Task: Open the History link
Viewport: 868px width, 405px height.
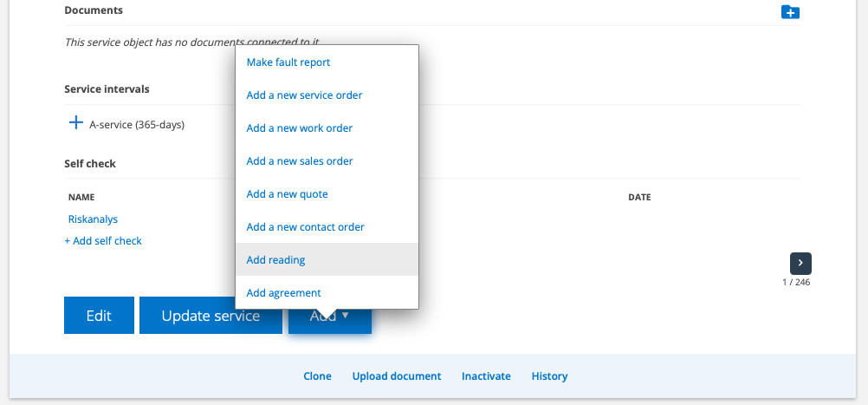Action: (549, 376)
